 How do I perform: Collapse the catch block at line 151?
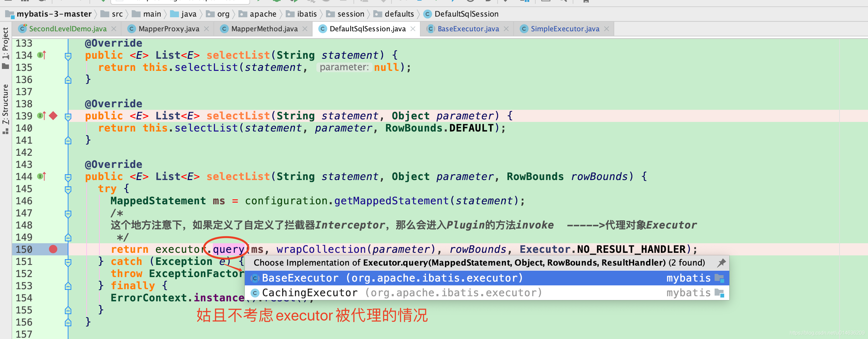click(68, 262)
